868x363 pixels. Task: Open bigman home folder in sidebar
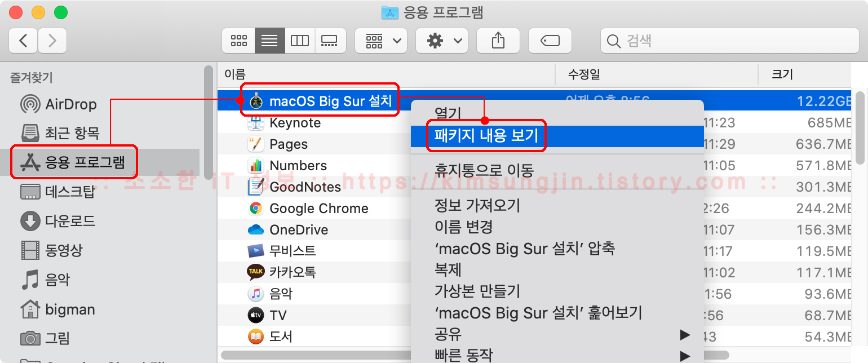tap(57, 309)
